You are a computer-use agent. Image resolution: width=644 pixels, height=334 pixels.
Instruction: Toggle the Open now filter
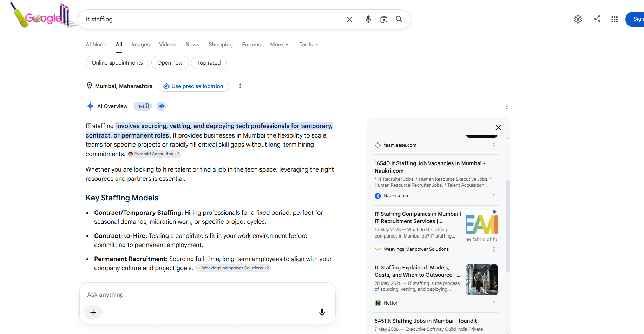tap(170, 63)
